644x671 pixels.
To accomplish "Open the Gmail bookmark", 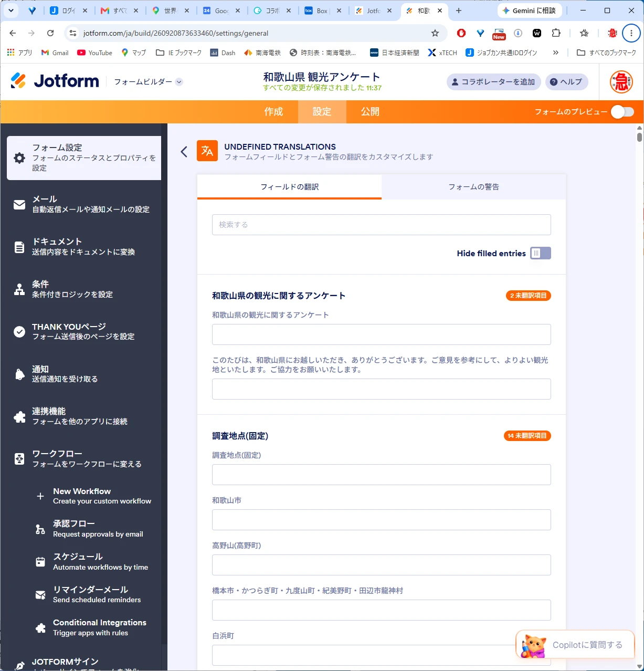I will click(55, 53).
